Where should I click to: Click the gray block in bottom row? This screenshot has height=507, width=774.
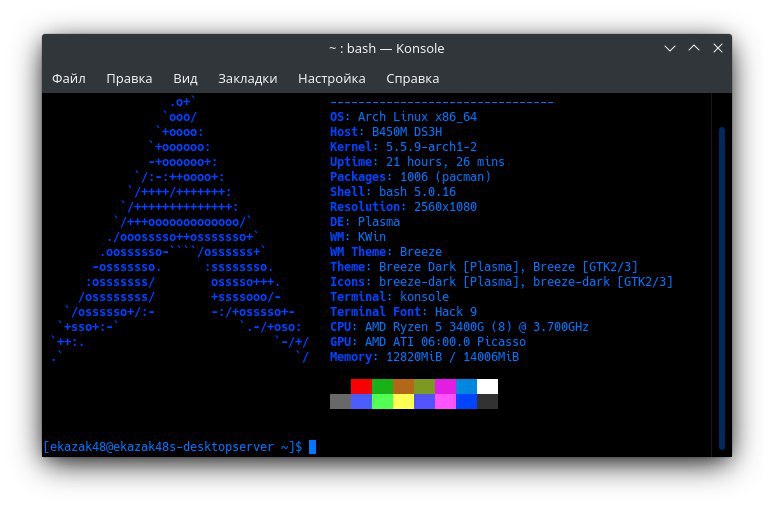[x=340, y=401]
